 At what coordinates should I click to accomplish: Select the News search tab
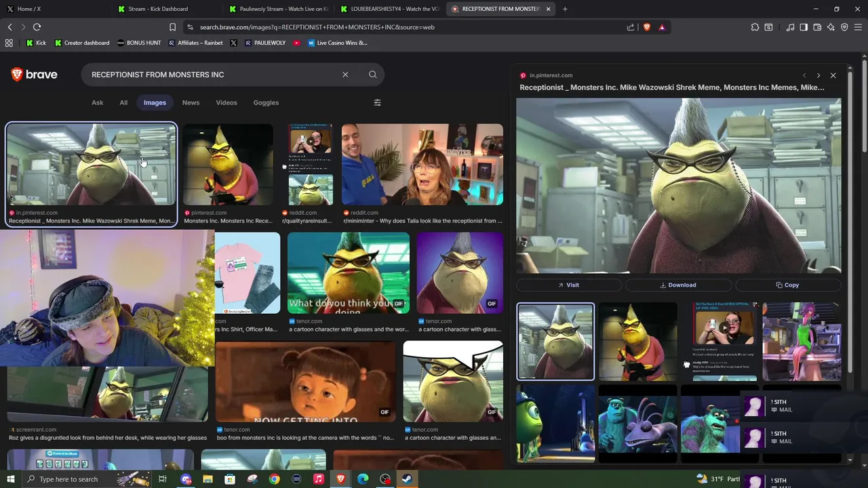(191, 102)
